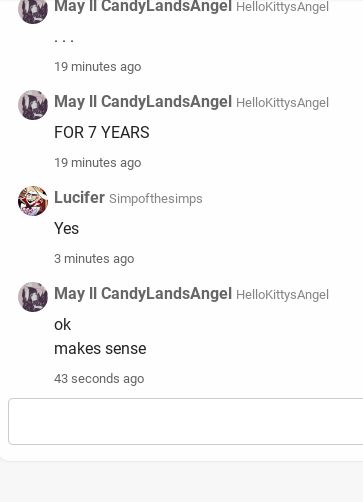Viewport: 363px width, 502px height.
Task: Open the Lucifer display name link
Action: click(x=79, y=197)
